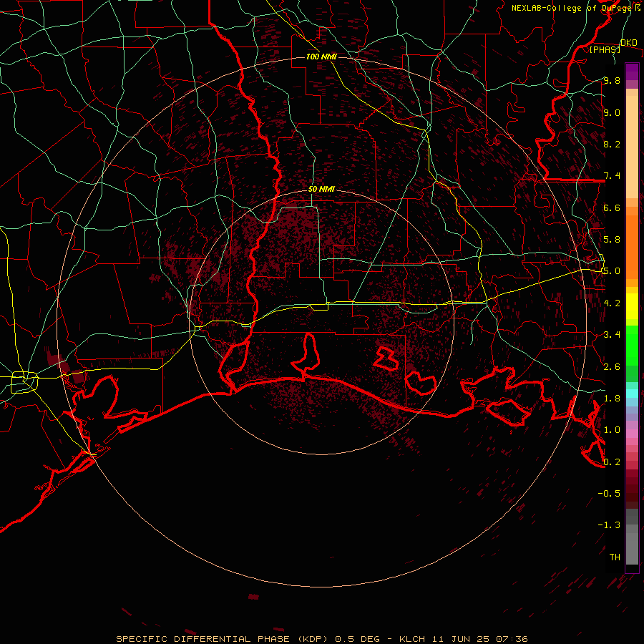644x644 pixels.
Task: Click the -0.5 scale value
Action: (609, 493)
